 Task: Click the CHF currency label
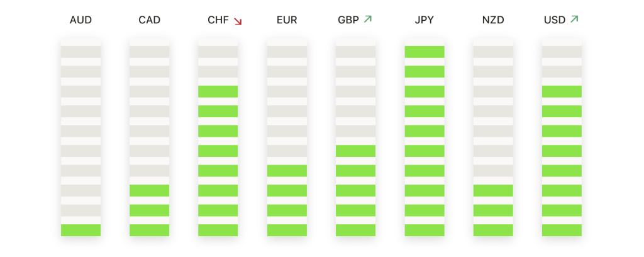(x=218, y=20)
